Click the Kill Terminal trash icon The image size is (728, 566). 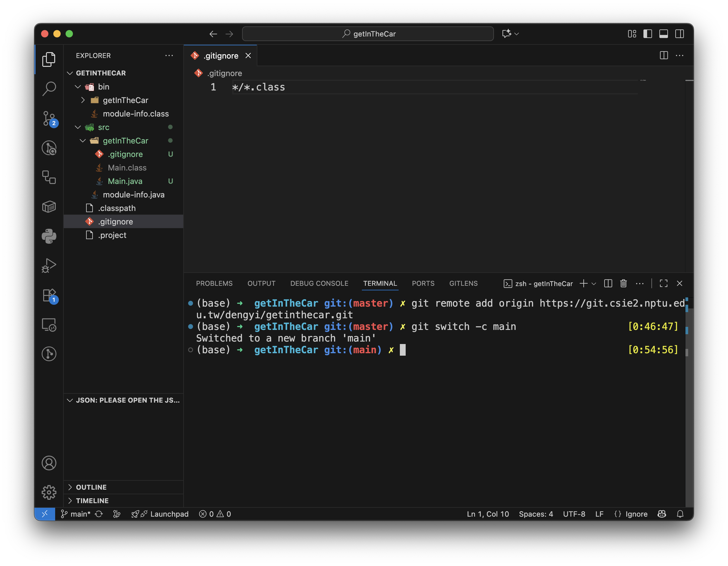623,284
